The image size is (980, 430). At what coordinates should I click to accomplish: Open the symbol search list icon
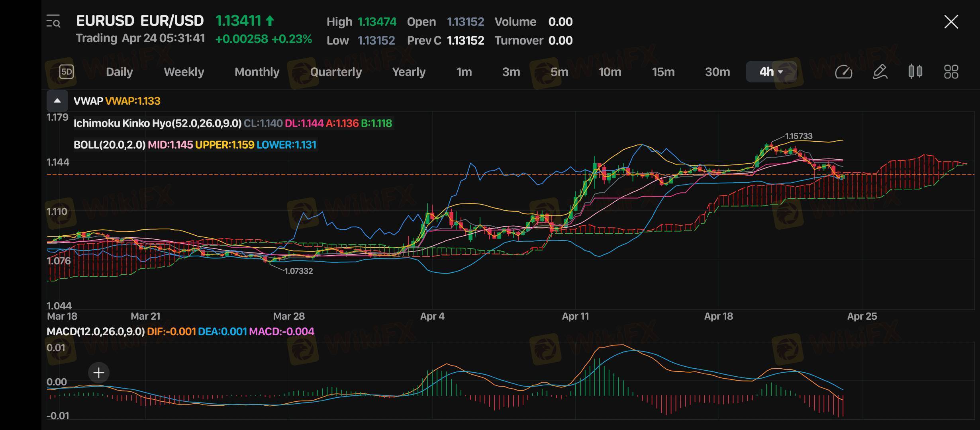(x=53, y=21)
